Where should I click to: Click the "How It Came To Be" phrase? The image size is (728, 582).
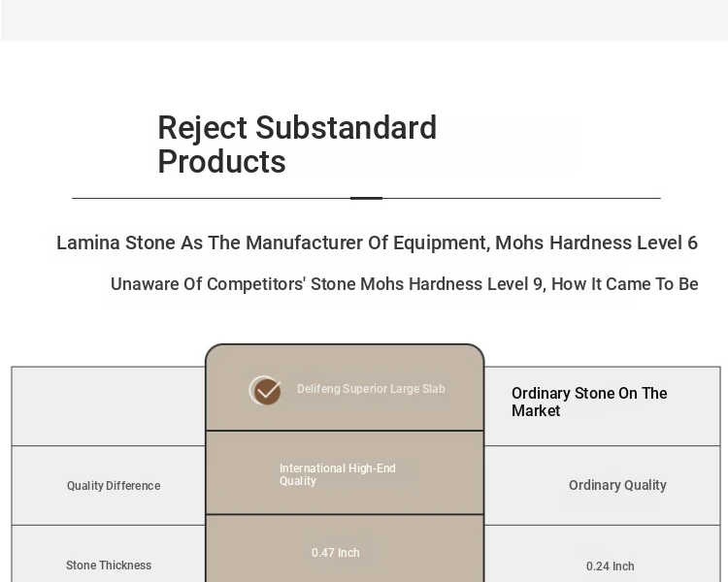pyautogui.click(x=625, y=284)
